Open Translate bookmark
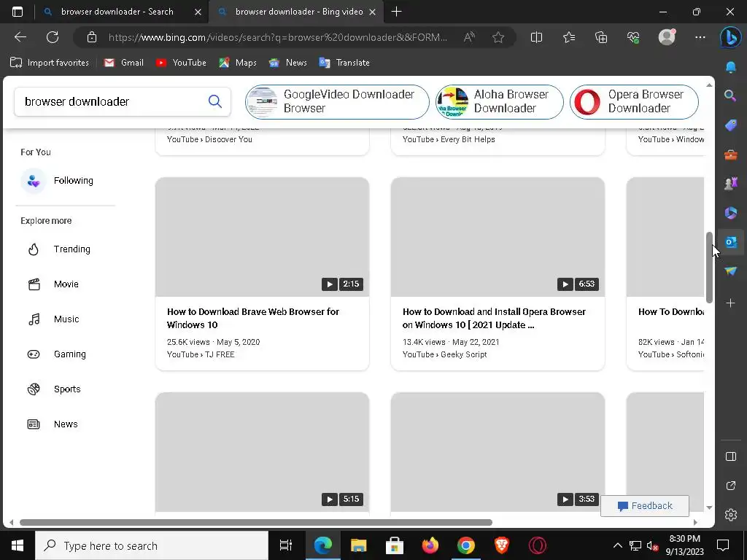This screenshot has width=747, height=560. pyautogui.click(x=344, y=63)
